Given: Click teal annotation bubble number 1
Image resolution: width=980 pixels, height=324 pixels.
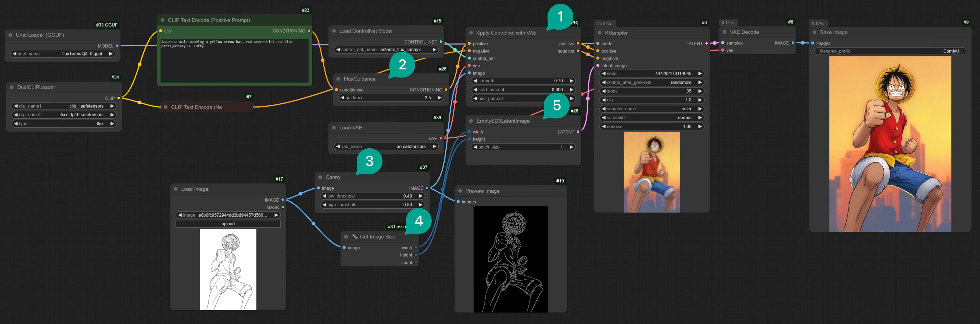Looking at the screenshot, I should pyautogui.click(x=560, y=16).
